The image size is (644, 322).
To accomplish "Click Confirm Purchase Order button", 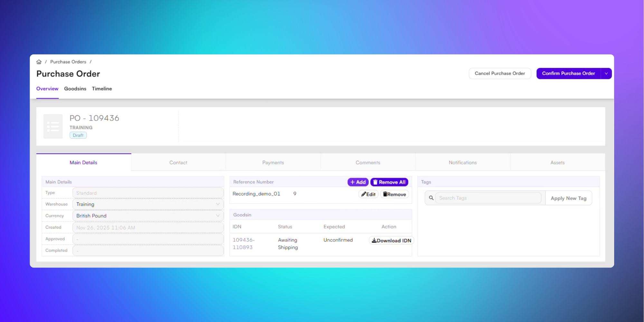I will tap(568, 73).
